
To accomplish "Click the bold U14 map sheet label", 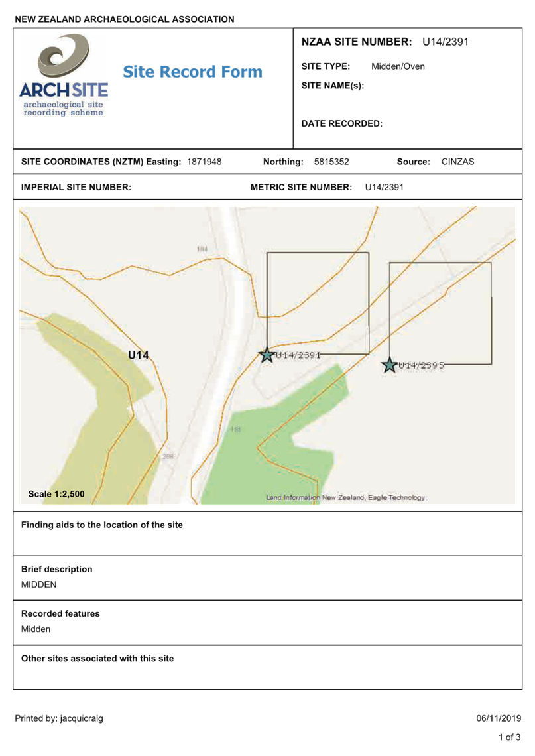I will (138, 355).
